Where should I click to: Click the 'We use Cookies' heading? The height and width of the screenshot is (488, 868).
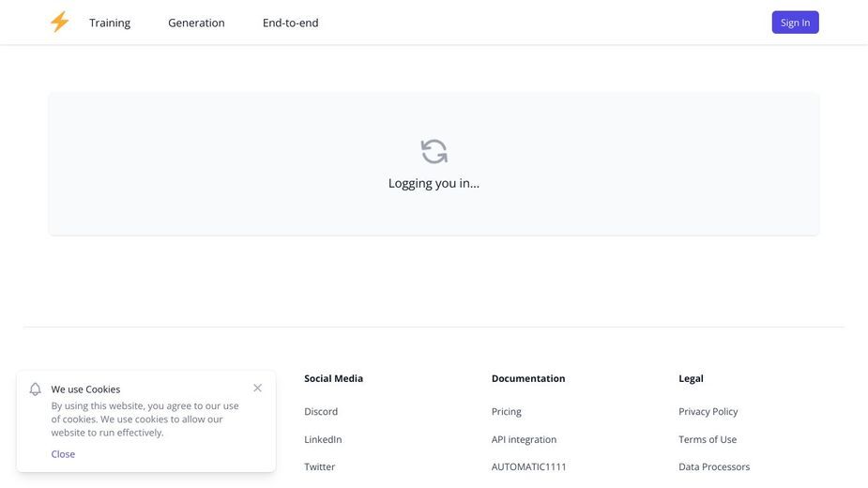click(85, 389)
